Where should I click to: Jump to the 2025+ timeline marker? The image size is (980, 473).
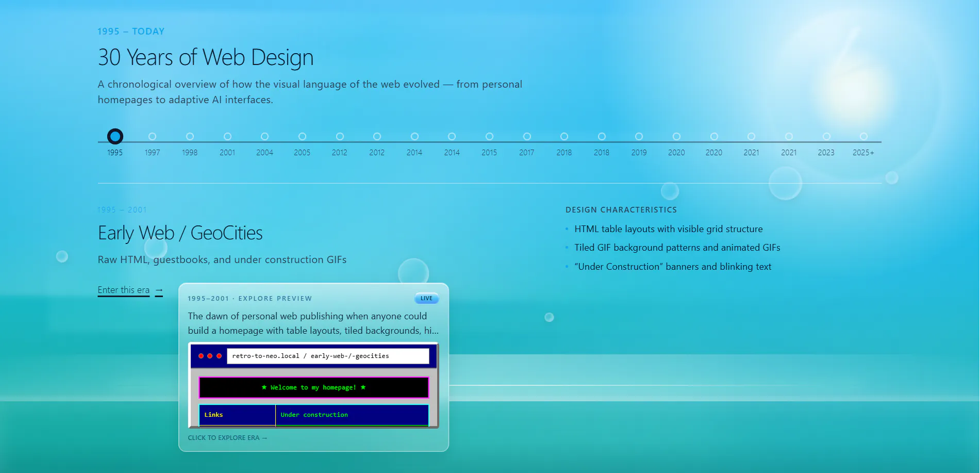tap(863, 136)
